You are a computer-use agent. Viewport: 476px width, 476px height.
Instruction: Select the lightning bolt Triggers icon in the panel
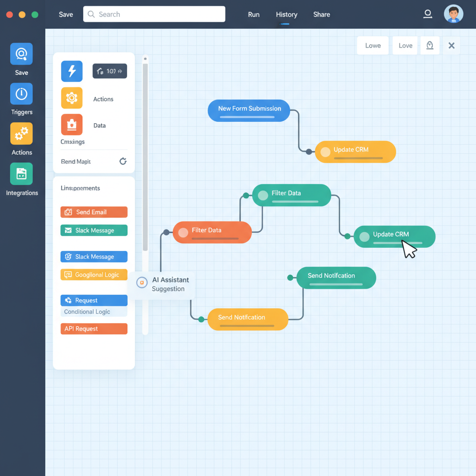(x=72, y=71)
